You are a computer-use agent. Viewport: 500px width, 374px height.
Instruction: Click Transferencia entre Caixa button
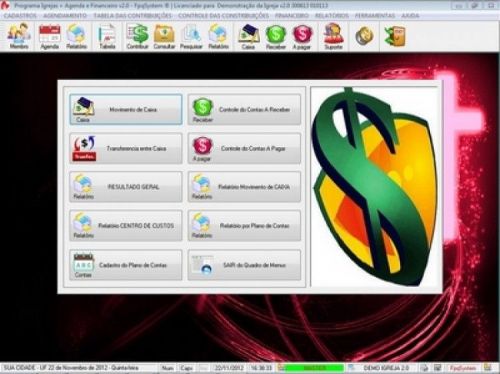tap(126, 148)
